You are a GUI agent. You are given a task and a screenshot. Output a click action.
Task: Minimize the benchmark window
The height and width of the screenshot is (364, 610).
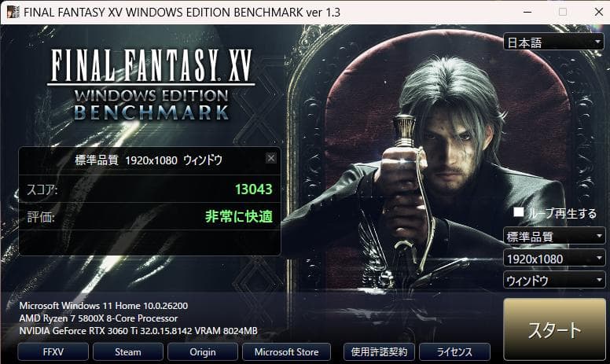[527, 12]
